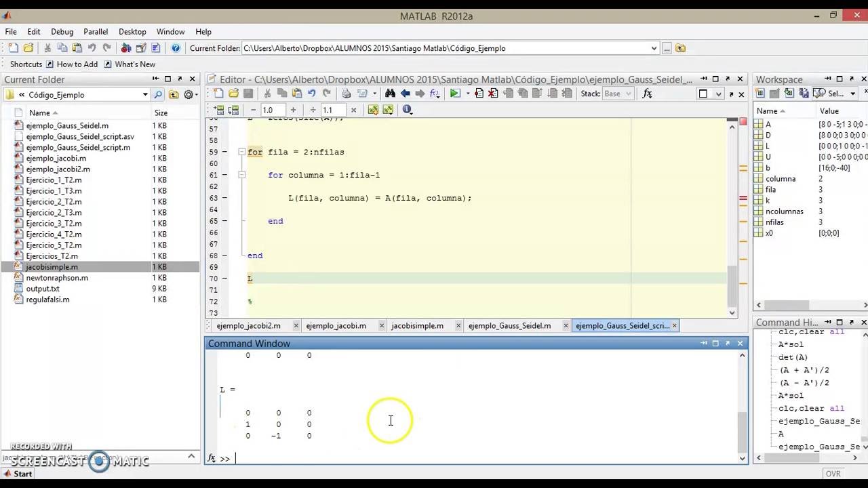Undo last action with the undo icon
This screenshot has width=868, height=488.
point(93,48)
